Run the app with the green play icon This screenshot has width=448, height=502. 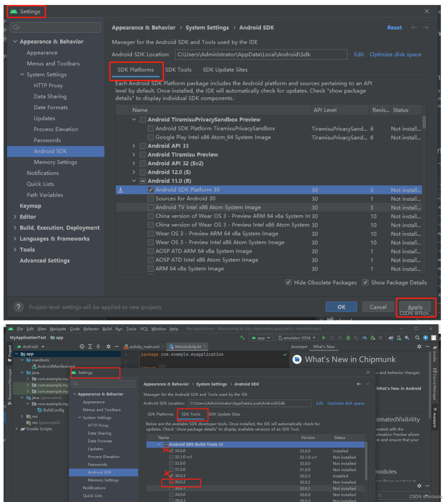[324, 338]
